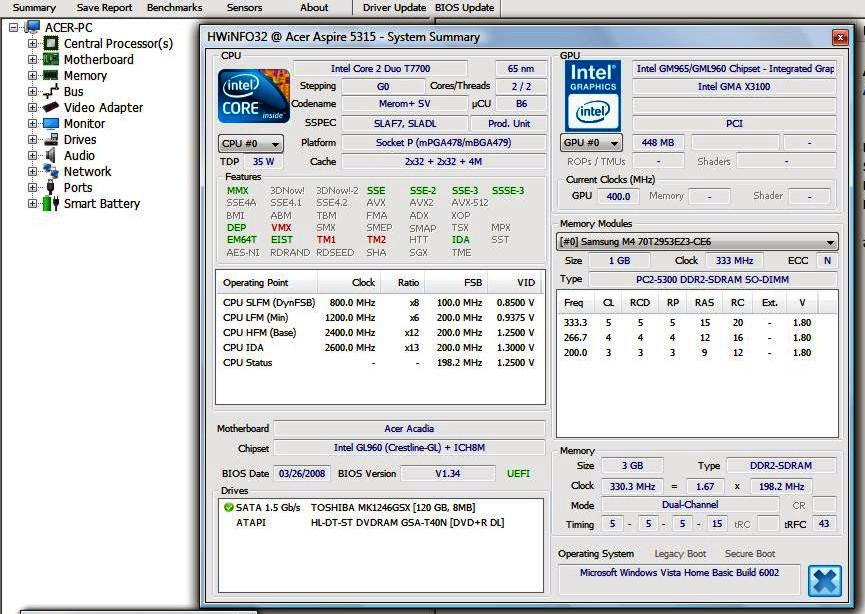Expand the Drives tree node

coord(33,139)
